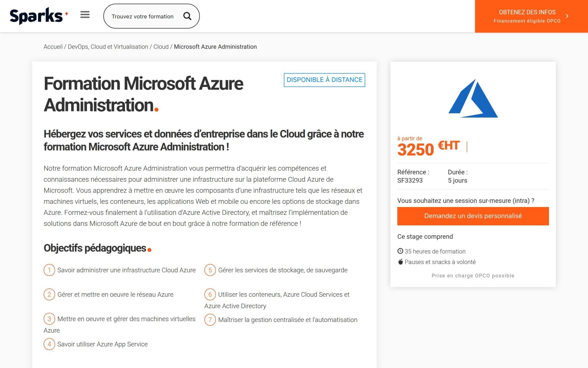The height and width of the screenshot is (368, 588).
Task: Click Formation Microsoft Azure Administration title
Action: (144, 94)
